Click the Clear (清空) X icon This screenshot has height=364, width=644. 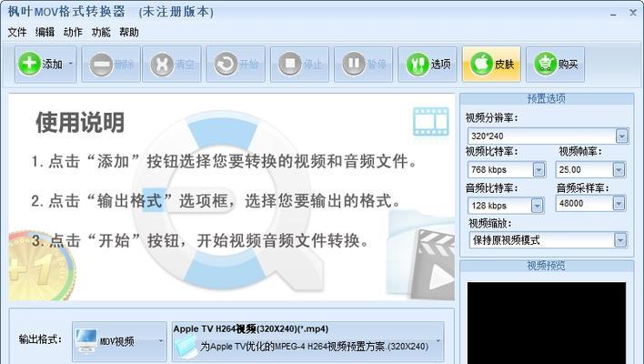[x=162, y=64]
